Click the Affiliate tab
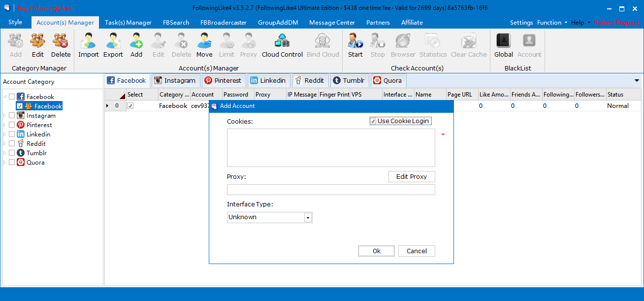This screenshot has width=644, height=301. coord(412,23)
